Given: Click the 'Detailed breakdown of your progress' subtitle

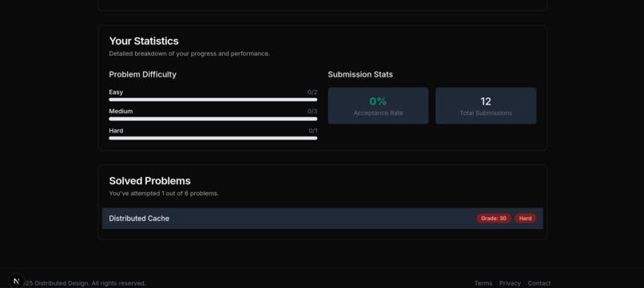Looking at the screenshot, I should (189, 53).
